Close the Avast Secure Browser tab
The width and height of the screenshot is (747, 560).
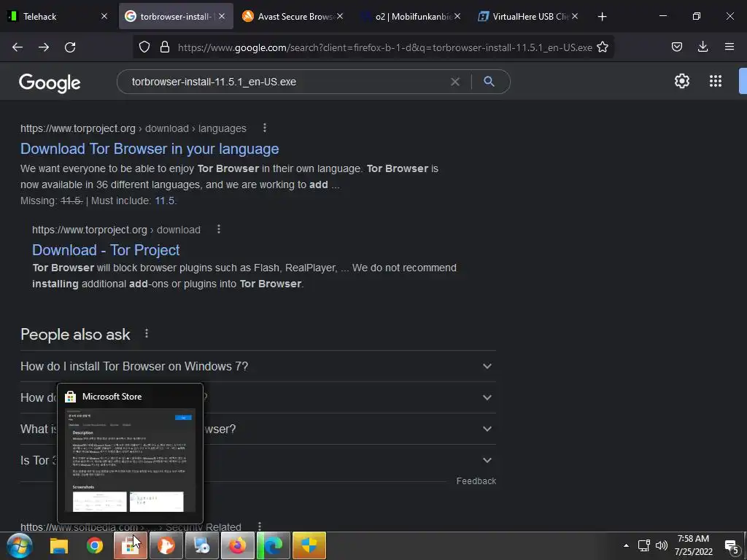[340, 16]
